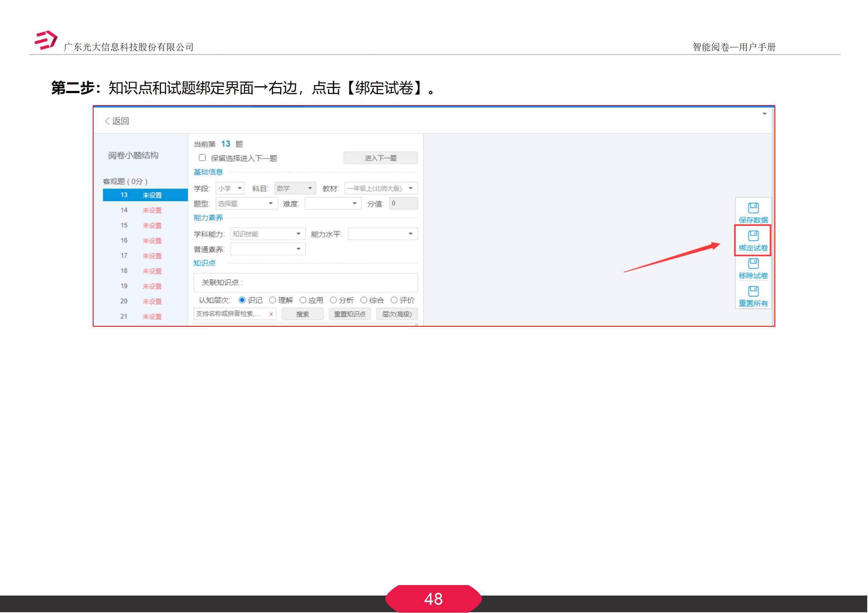Expand the caret at top right corner
This screenshot has width=868, height=613.
(764, 114)
